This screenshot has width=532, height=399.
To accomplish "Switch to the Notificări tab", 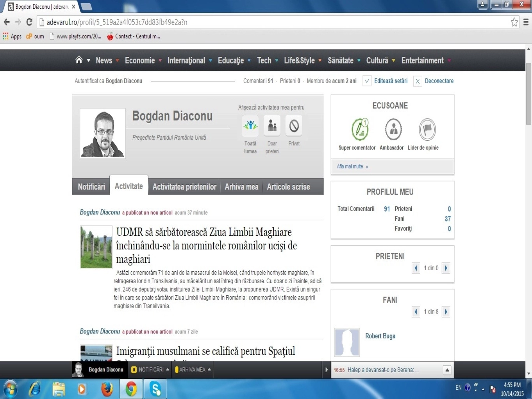I will pos(91,187).
